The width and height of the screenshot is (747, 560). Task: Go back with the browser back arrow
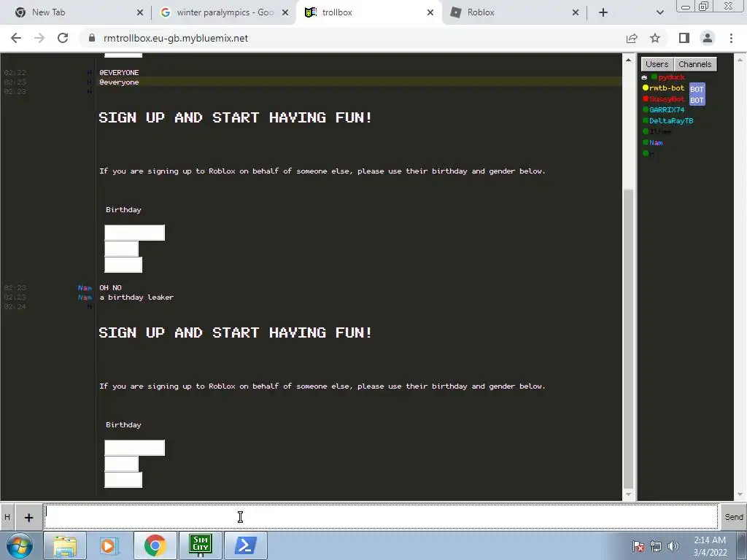[16, 38]
